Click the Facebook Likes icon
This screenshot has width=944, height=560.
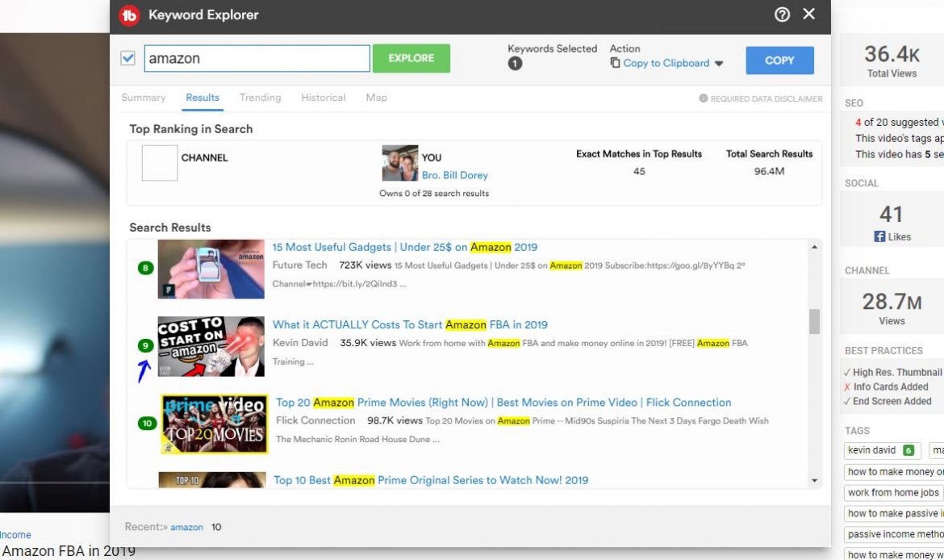coord(879,237)
